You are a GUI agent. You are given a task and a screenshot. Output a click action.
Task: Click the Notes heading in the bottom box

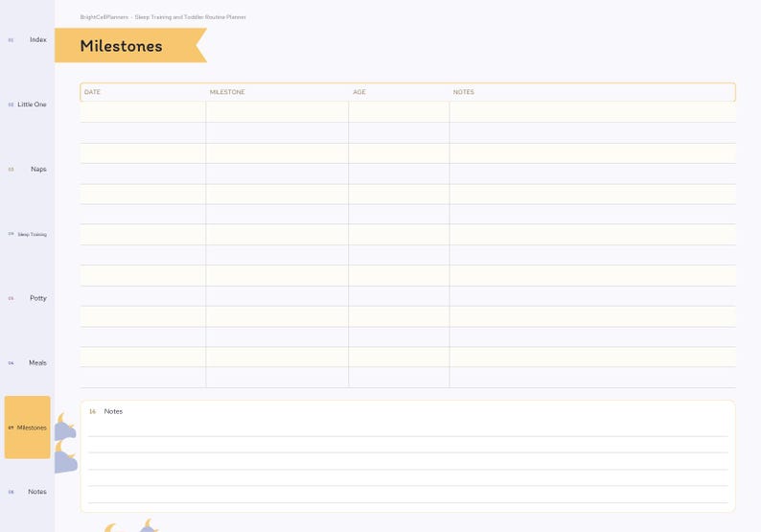click(x=113, y=411)
